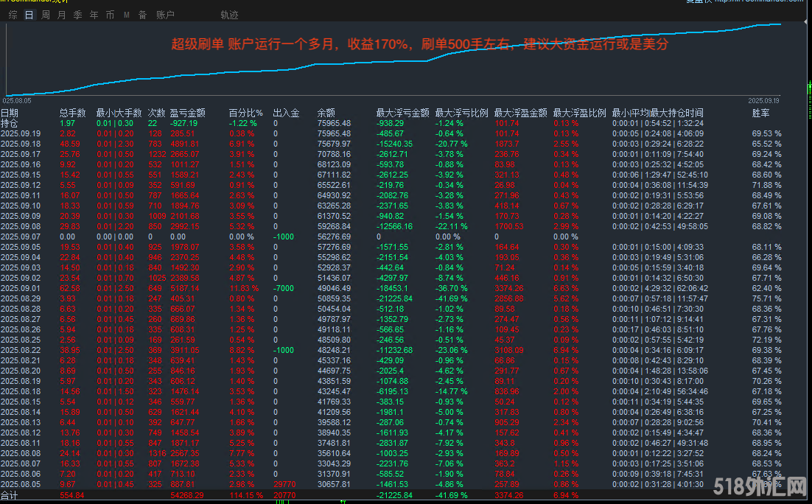
Task: Select the 2025.09.18 date cell
Action: click(21, 144)
